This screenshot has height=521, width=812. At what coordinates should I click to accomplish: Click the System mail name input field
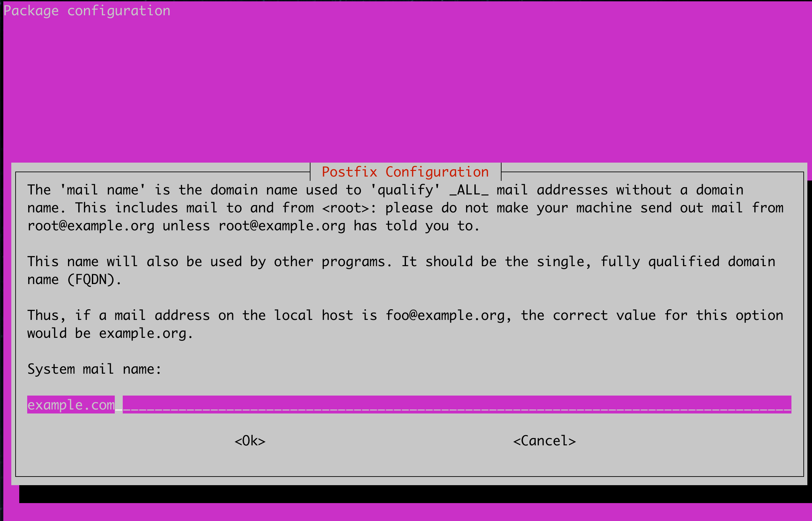click(x=409, y=404)
